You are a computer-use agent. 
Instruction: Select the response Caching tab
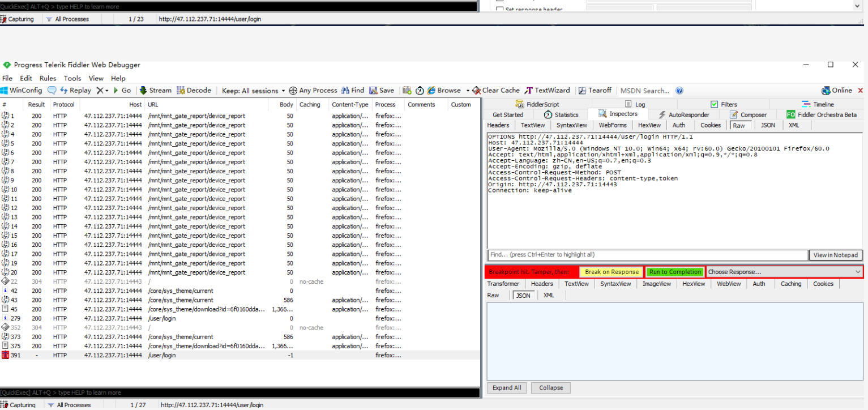point(791,284)
